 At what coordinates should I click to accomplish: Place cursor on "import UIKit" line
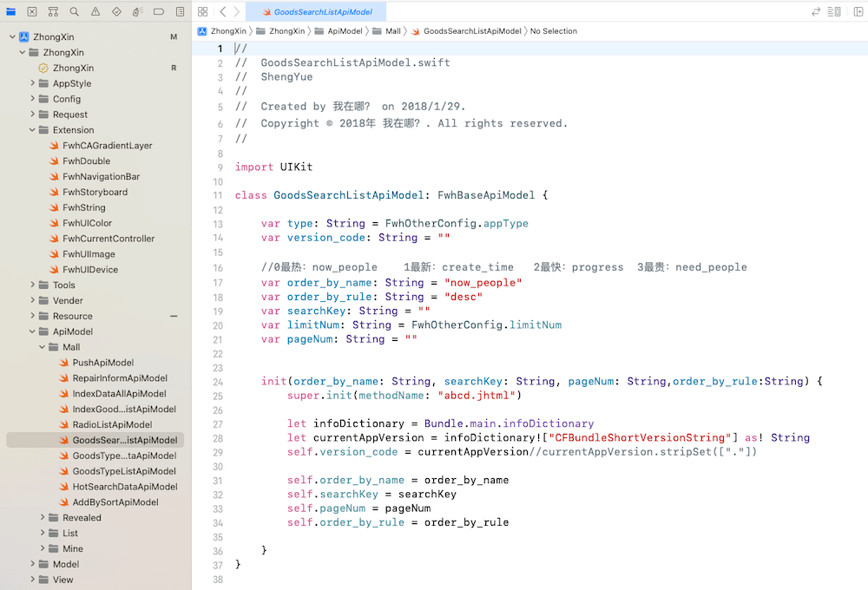tap(273, 167)
